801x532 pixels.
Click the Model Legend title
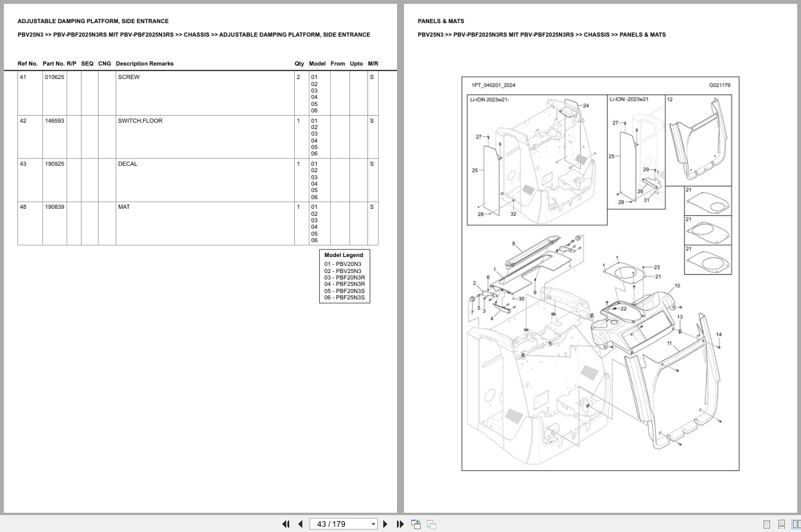pos(344,255)
